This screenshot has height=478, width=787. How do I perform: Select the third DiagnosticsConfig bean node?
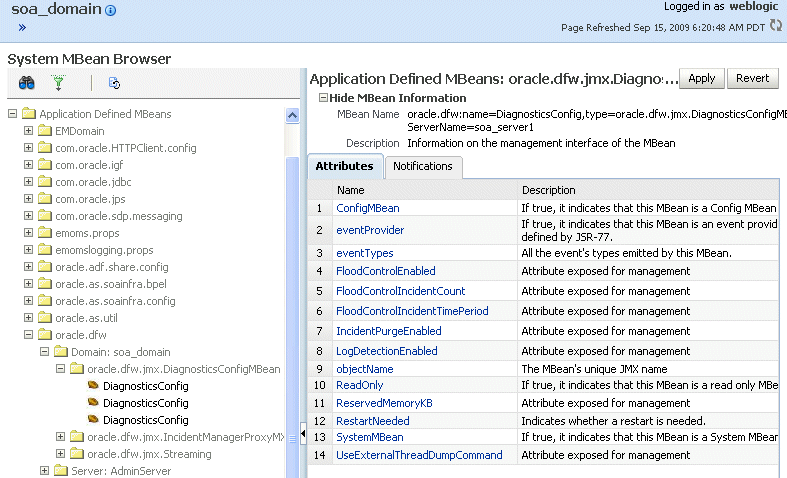[146, 420]
